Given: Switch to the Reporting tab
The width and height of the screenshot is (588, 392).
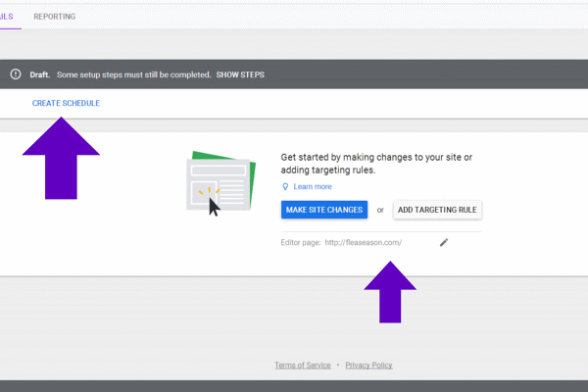Looking at the screenshot, I should pos(54,17).
